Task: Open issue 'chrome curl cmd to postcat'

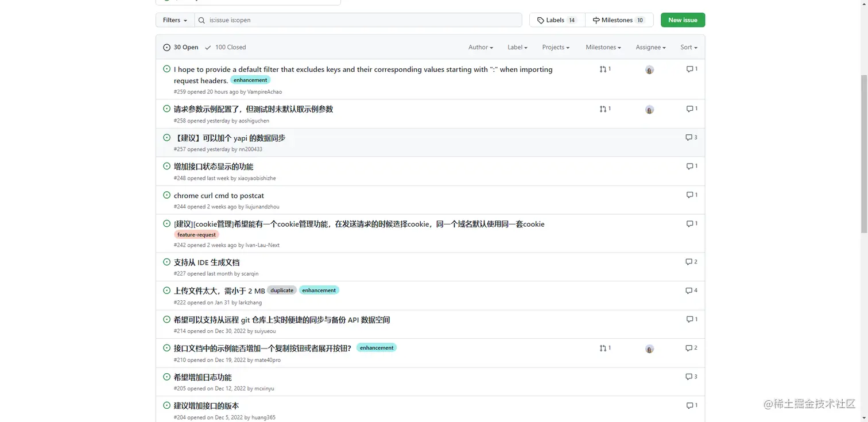Action: pos(219,195)
